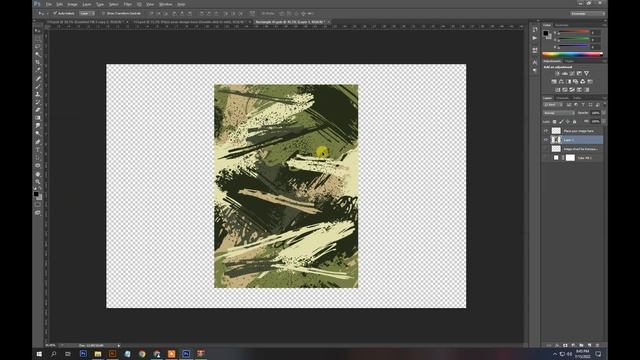Open the layer blend mode dropdown

point(558,113)
